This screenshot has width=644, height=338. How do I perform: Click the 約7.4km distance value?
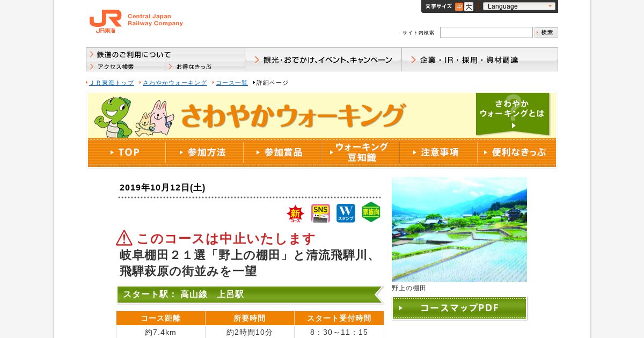point(161,332)
